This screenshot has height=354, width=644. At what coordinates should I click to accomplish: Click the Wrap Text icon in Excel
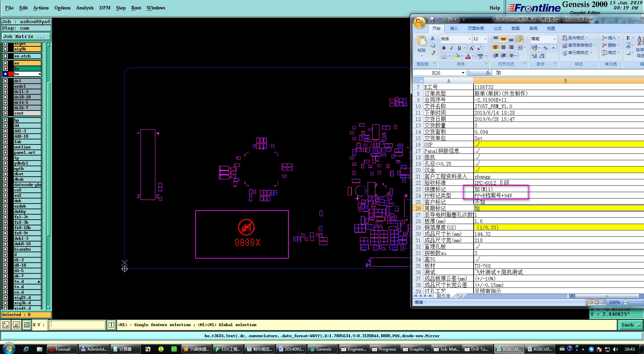click(519, 39)
